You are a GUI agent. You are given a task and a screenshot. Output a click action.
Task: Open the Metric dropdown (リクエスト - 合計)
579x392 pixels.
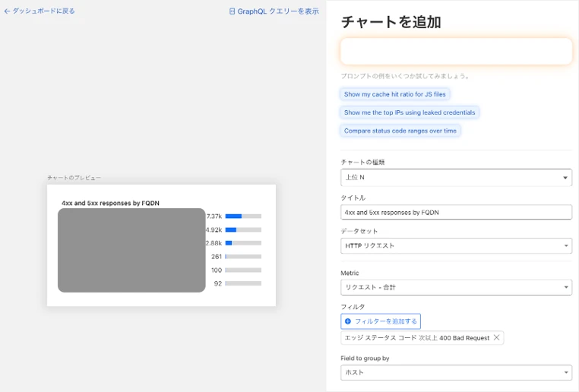(x=456, y=287)
